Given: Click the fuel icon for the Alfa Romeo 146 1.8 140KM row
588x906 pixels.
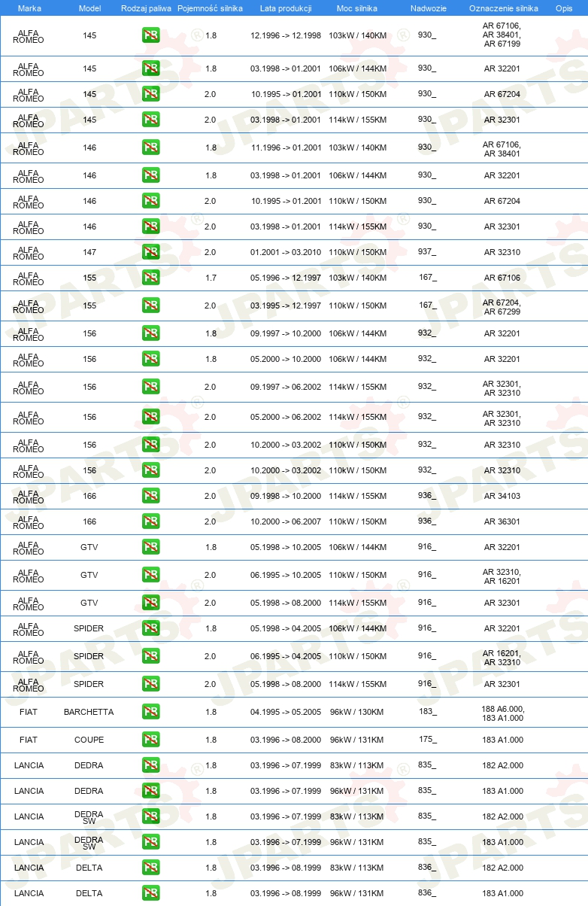Looking at the screenshot, I should click(151, 148).
